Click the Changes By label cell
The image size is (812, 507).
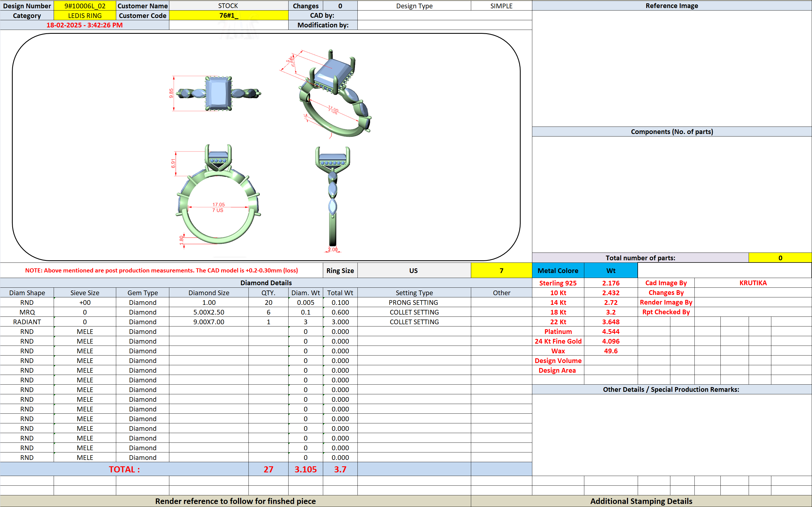(x=666, y=293)
